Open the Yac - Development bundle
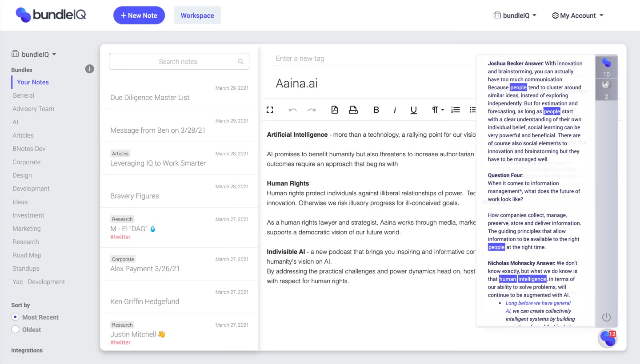The image size is (640, 364). coord(39,282)
